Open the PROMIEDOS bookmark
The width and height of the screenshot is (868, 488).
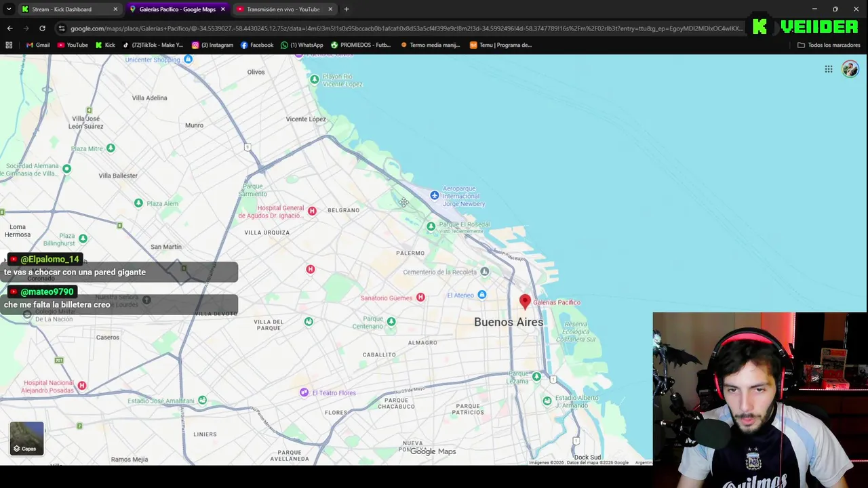click(361, 45)
